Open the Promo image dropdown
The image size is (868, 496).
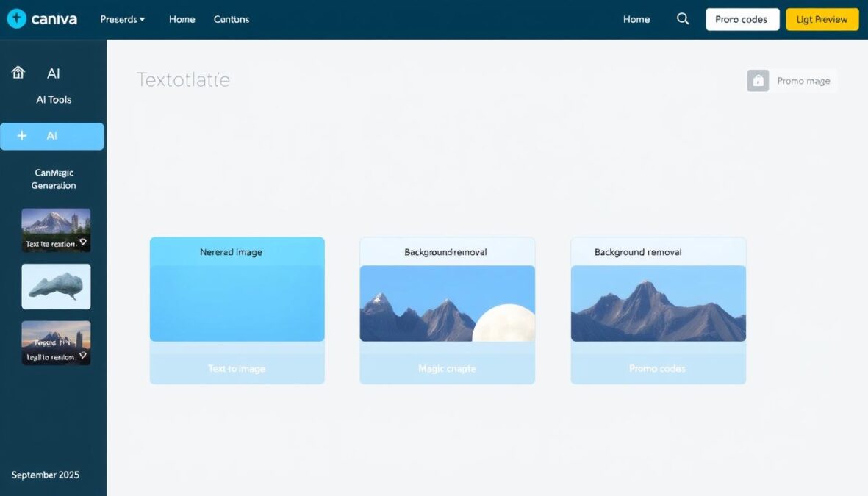pyautogui.click(x=803, y=80)
